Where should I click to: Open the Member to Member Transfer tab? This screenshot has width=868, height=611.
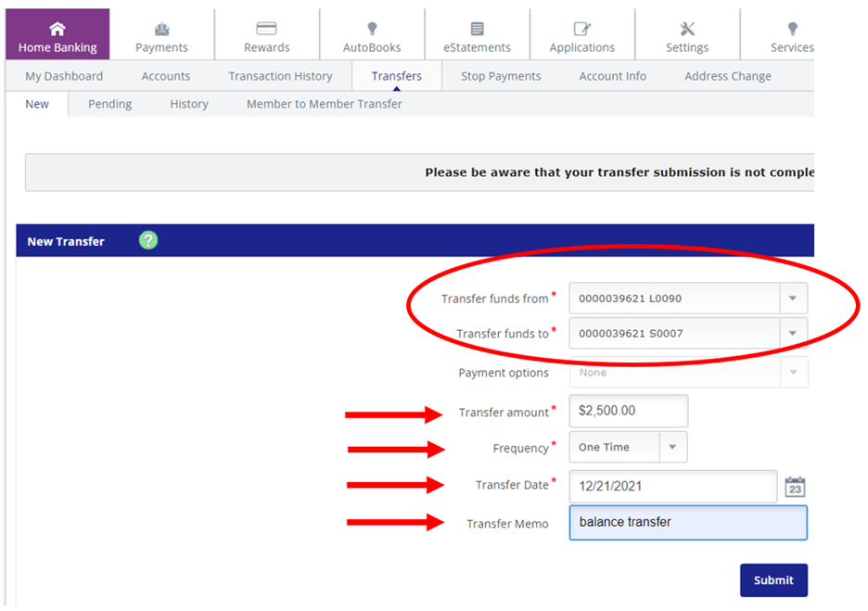click(323, 104)
